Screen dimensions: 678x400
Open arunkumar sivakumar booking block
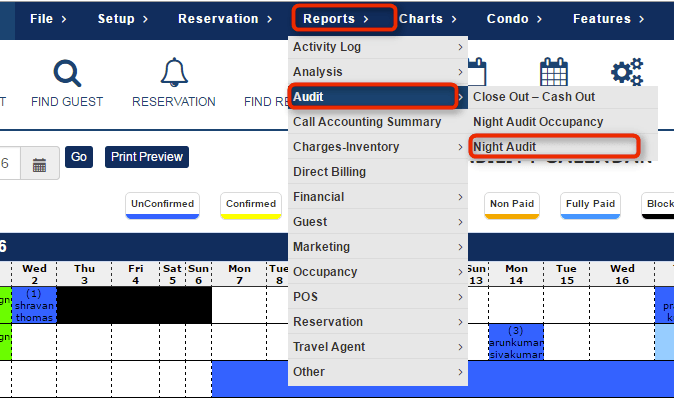pos(516,342)
